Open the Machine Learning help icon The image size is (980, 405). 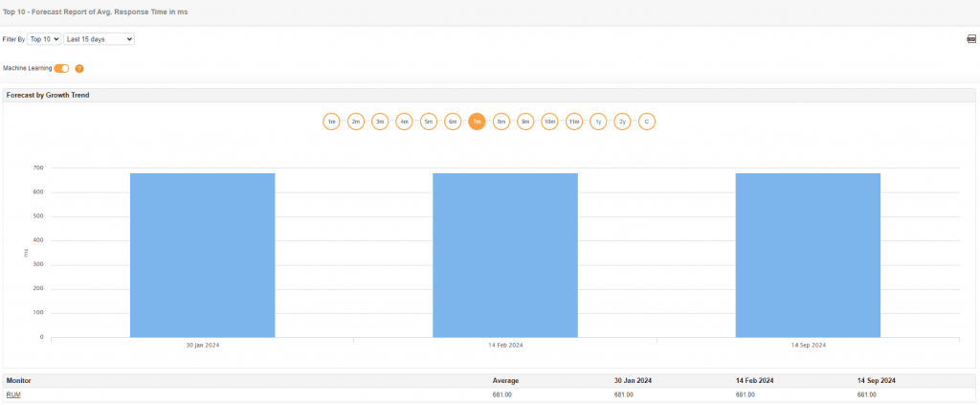(x=79, y=68)
